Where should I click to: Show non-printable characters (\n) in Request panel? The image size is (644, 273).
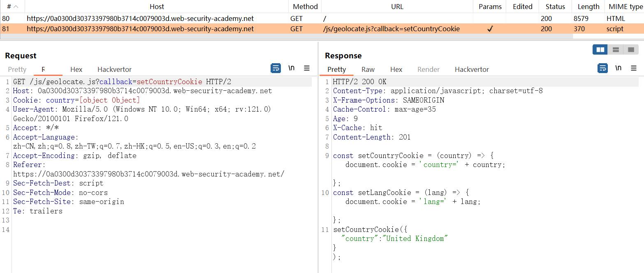tap(291, 68)
